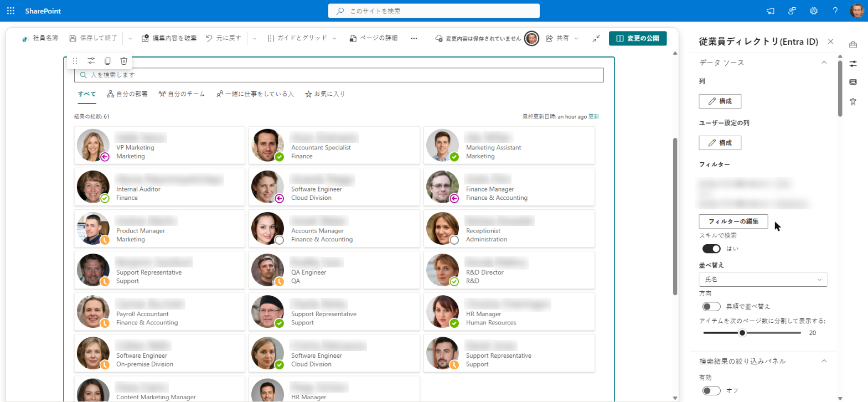
Task: Open the accessibility icon in right rail
Action: [x=853, y=101]
